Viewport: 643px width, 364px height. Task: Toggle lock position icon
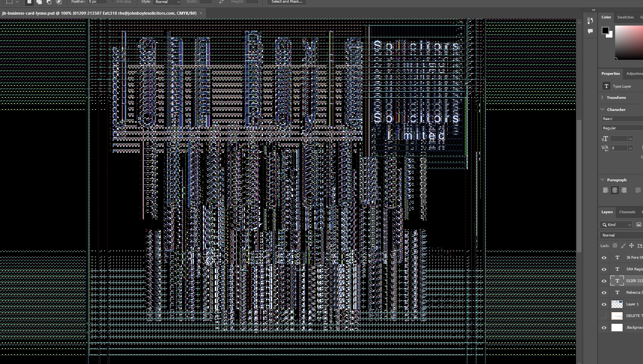[x=631, y=246]
